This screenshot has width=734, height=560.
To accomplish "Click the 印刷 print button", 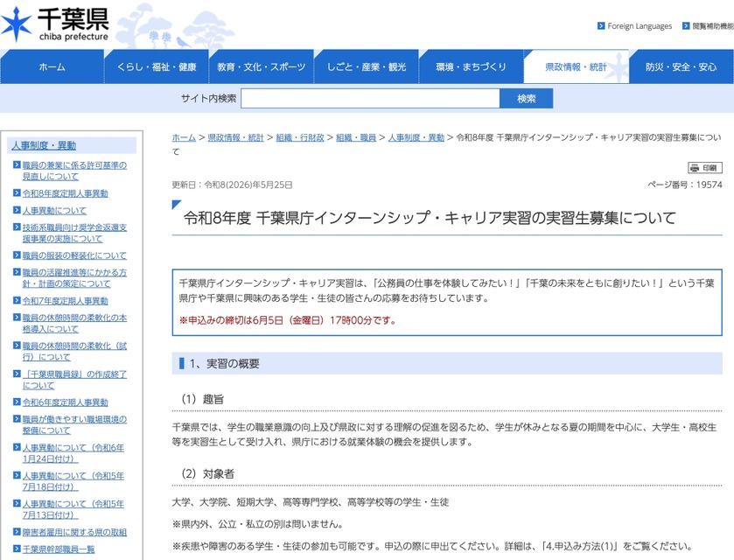I will click(705, 168).
